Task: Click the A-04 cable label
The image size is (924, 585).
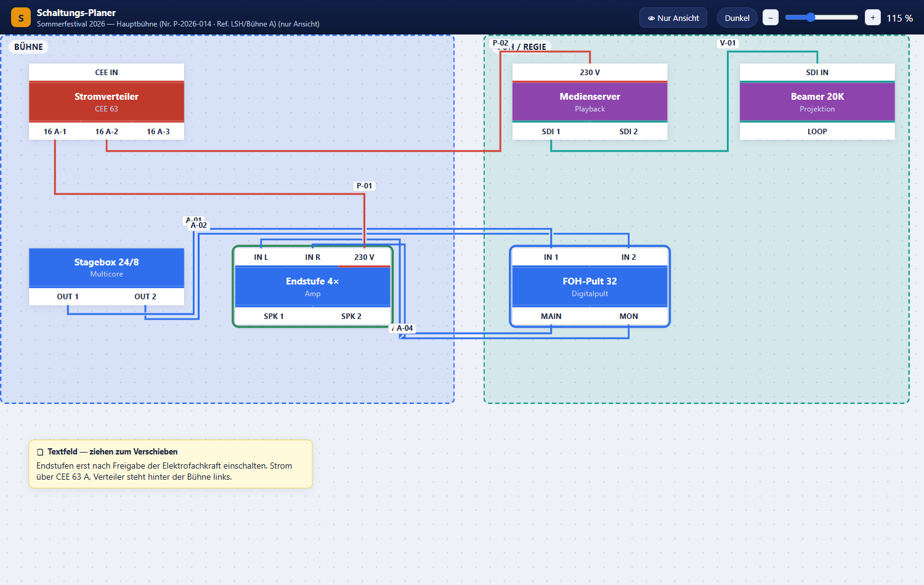Action: pos(405,328)
